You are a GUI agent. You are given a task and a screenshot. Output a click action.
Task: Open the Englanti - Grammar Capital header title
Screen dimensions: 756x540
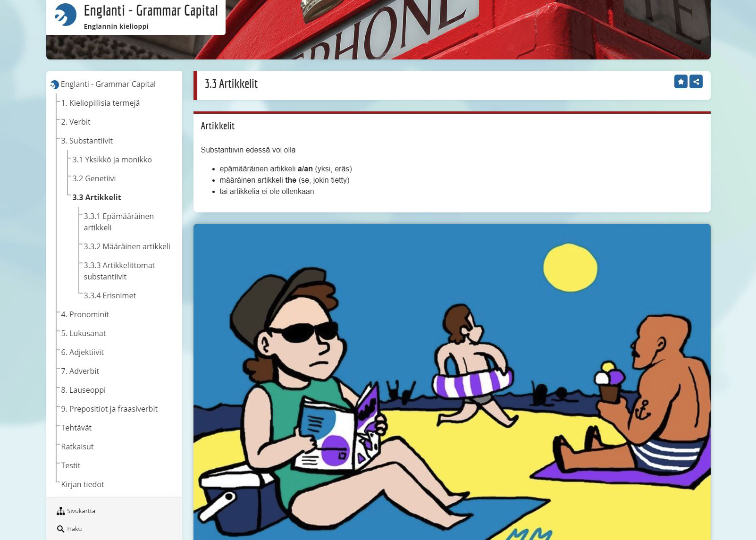[x=151, y=11]
